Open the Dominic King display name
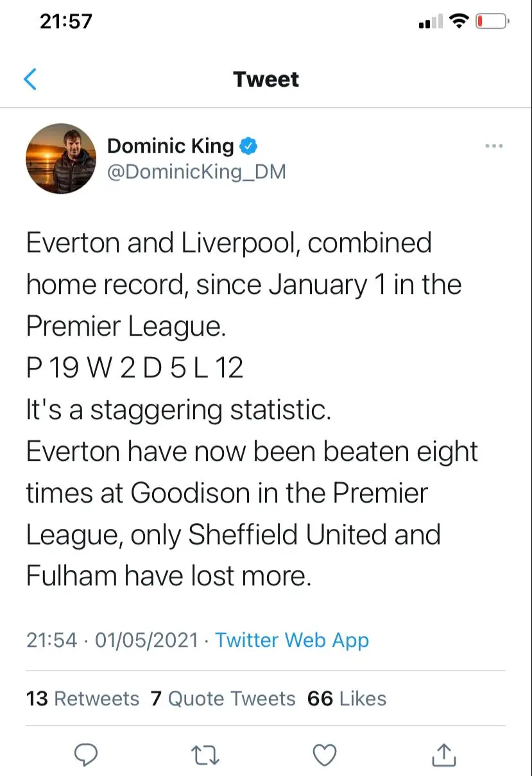 click(170, 146)
